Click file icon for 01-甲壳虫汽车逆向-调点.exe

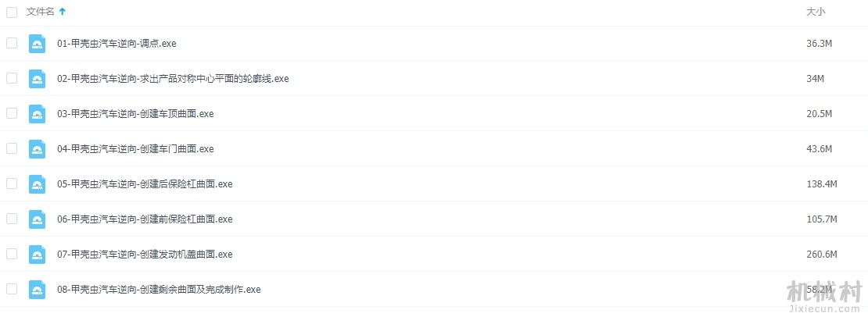[37, 43]
